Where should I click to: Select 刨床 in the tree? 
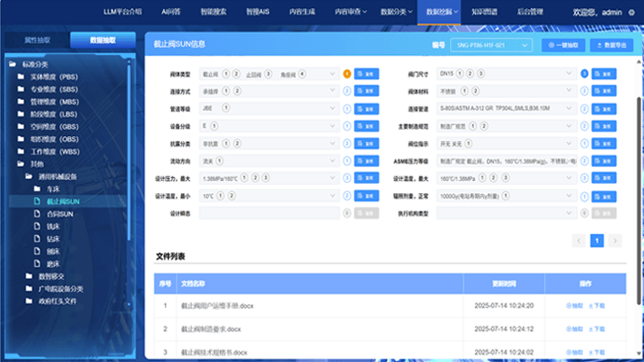click(53, 251)
